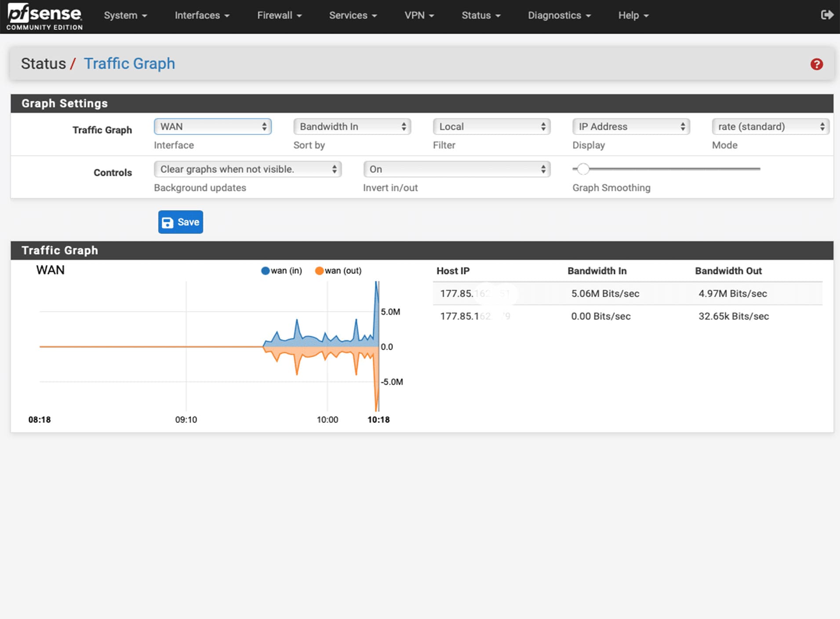The image size is (840, 619).
Task: Click the Save button
Action: [181, 222]
